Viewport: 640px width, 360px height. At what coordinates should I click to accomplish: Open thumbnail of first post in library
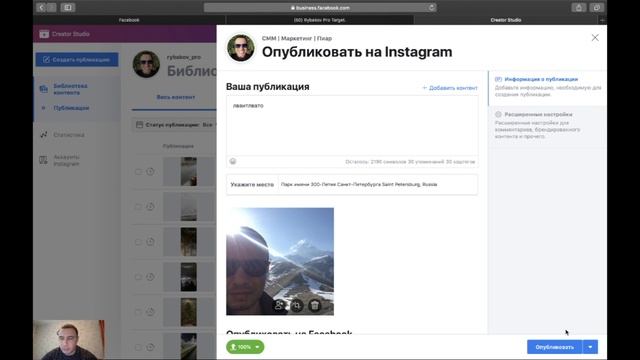(x=189, y=172)
